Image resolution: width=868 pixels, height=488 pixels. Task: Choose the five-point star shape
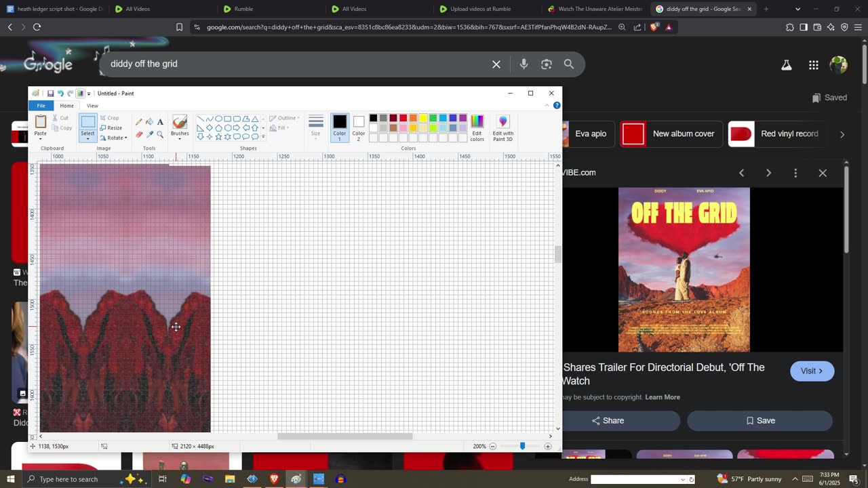[218, 136]
